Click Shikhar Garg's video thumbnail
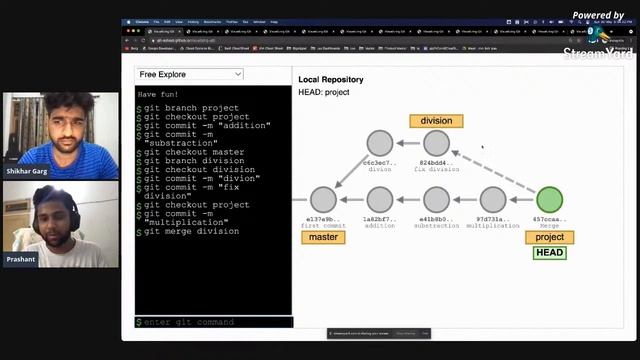The width and height of the screenshot is (640, 360). [x=61, y=136]
